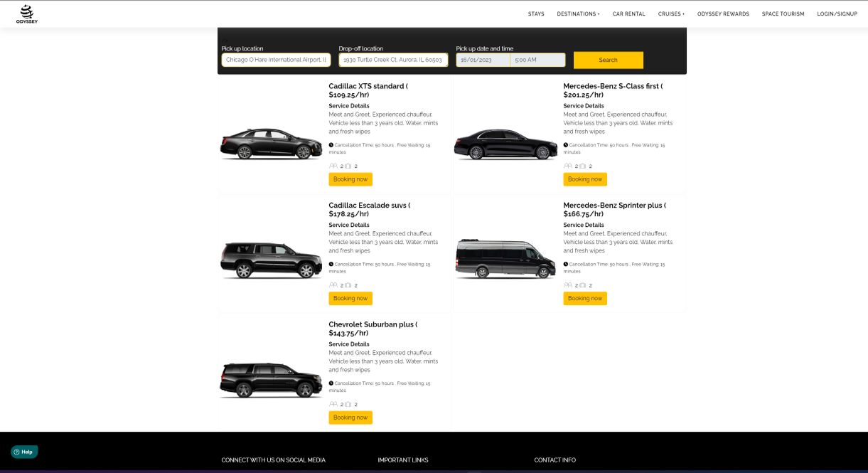Click the Cadillac Escalade suvs title
Screen dimensions: 868x473
point(370,209)
